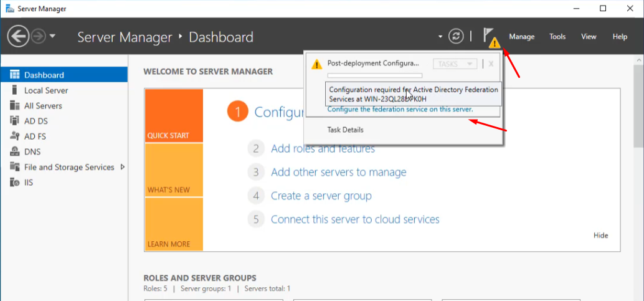Click the notification warning triangle icon

pos(316,64)
